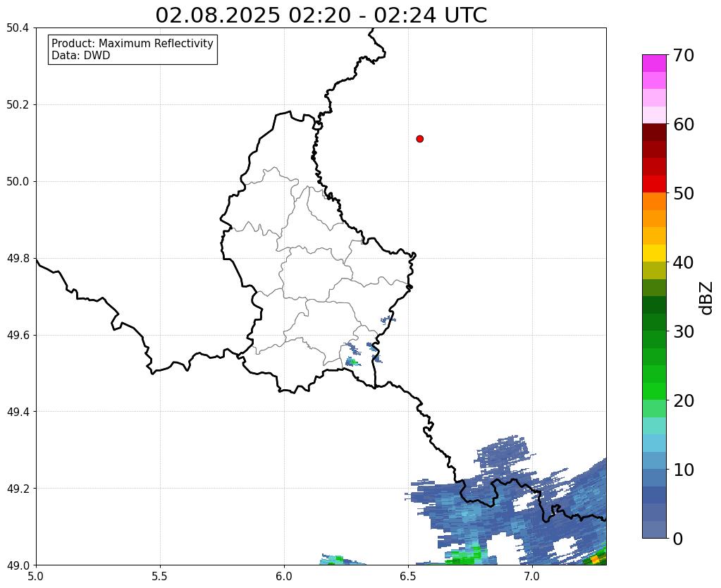The width and height of the screenshot is (721, 588).
Task: Click the longitude axis label 5.5
Action: click(160, 576)
